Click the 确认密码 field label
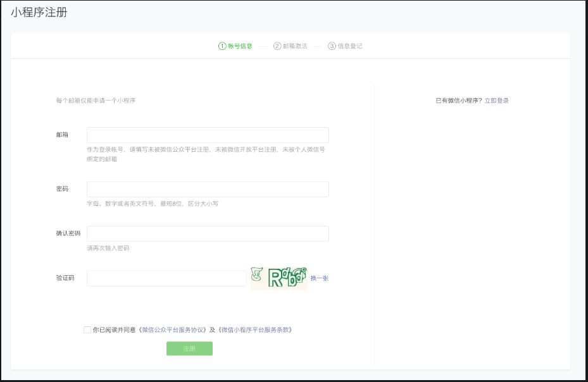The width and height of the screenshot is (588, 382). [68, 233]
